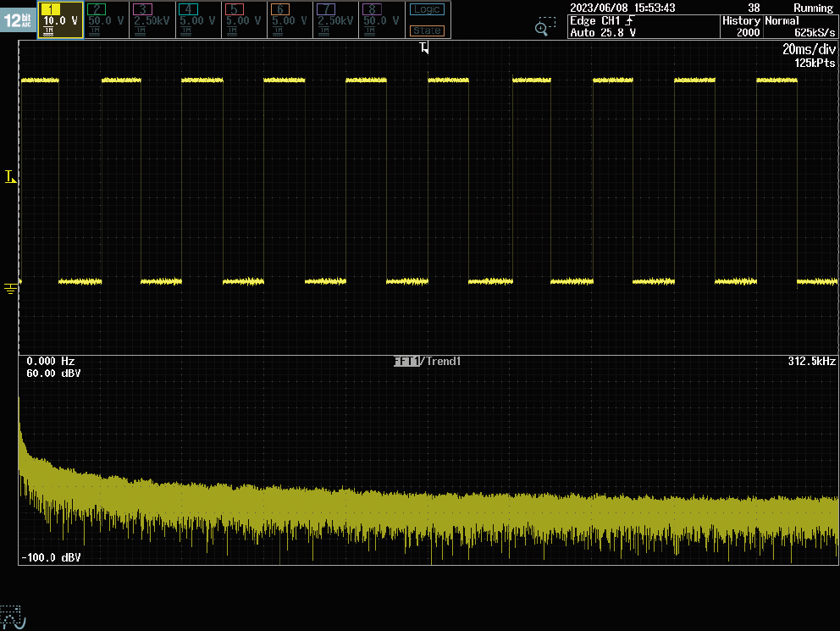Click the zoom magnifier icon
This screenshot has width=840, height=631.
coord(544,27)
